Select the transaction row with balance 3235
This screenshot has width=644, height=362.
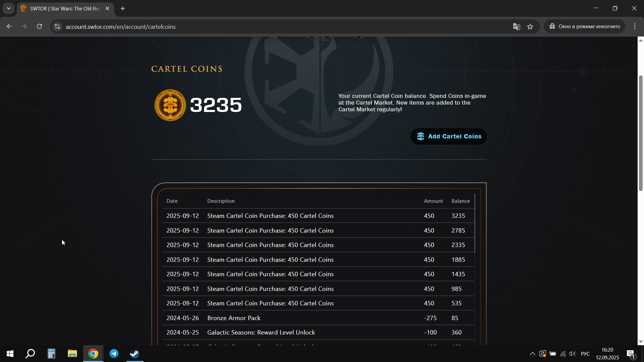(x=318, y=216)
